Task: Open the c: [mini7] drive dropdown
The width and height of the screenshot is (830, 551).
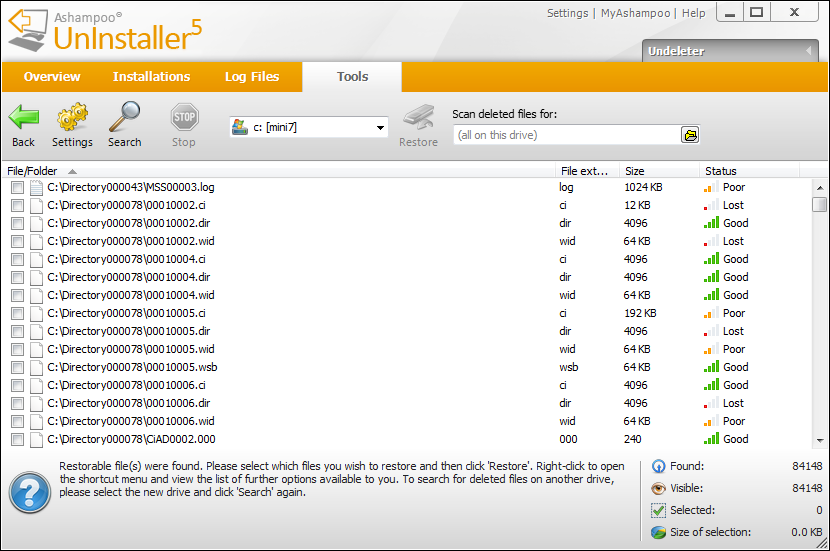Action: [x=380, y=128]
